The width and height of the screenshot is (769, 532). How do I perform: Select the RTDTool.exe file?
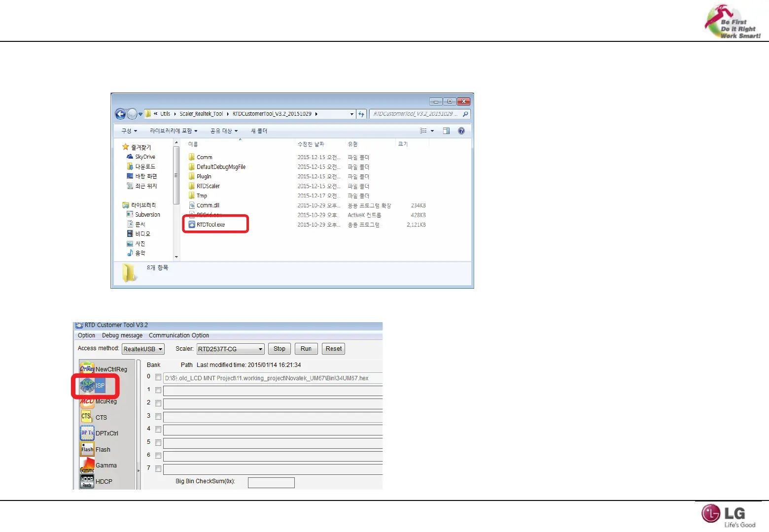[x=210, y=225]
